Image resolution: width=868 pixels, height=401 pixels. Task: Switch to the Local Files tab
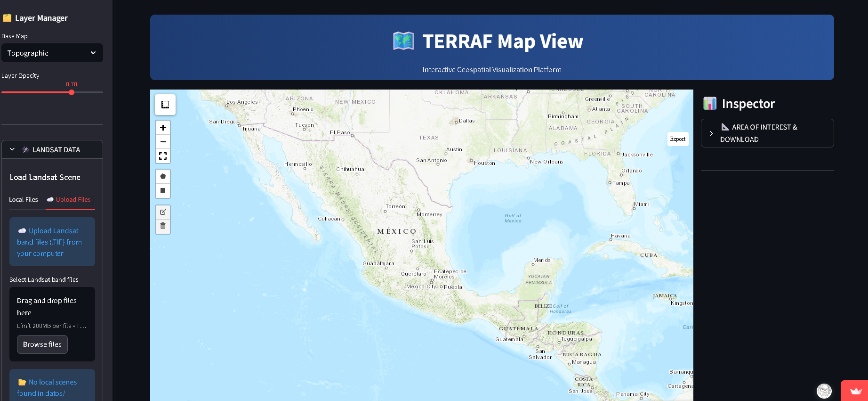24,200
